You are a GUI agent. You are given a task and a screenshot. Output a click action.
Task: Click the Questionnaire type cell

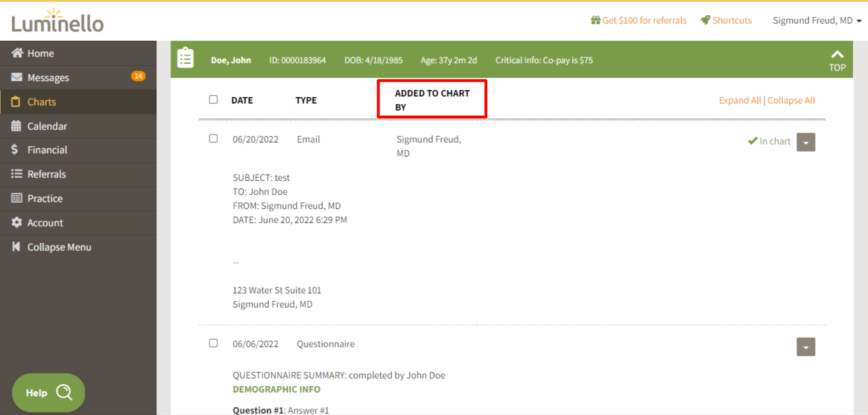(x=326, y=344)
